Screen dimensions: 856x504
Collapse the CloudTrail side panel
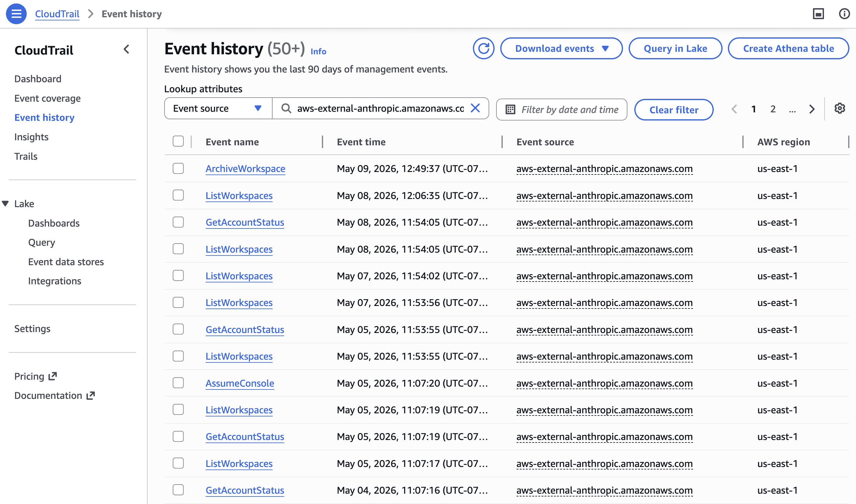pos(127,50)
